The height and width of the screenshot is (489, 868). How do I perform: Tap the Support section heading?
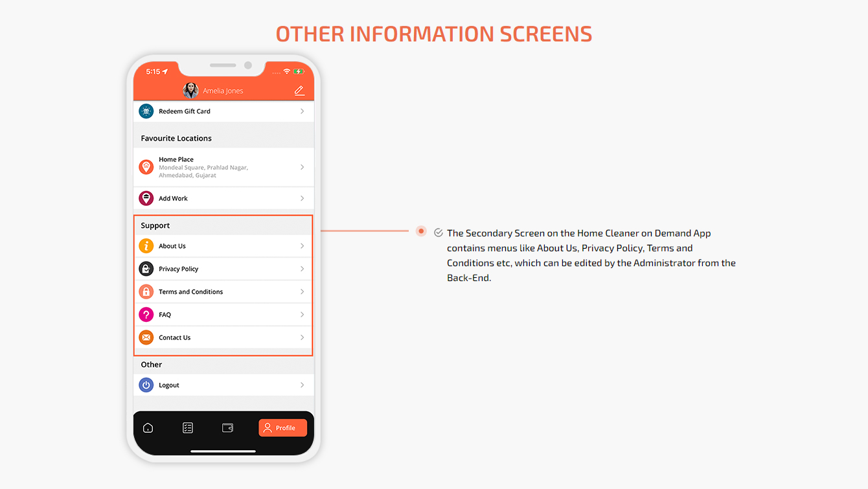(155, 225)
